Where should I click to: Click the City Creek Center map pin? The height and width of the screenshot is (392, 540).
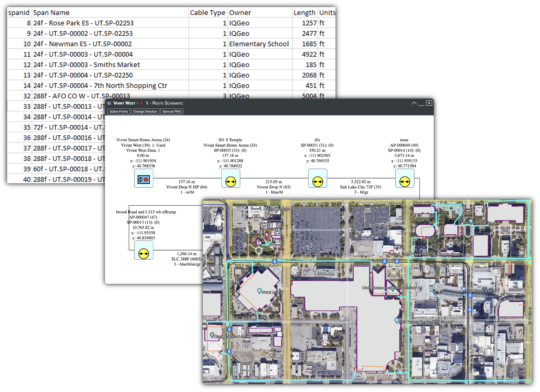click(463, 289)
